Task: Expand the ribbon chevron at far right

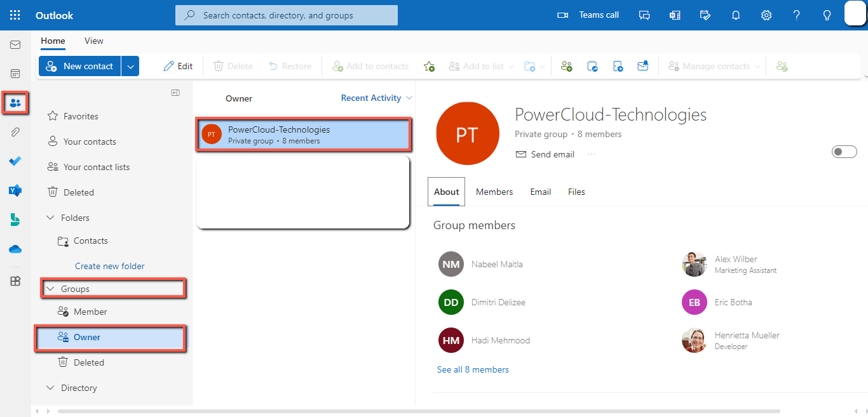Action: (x=865, y=77)
